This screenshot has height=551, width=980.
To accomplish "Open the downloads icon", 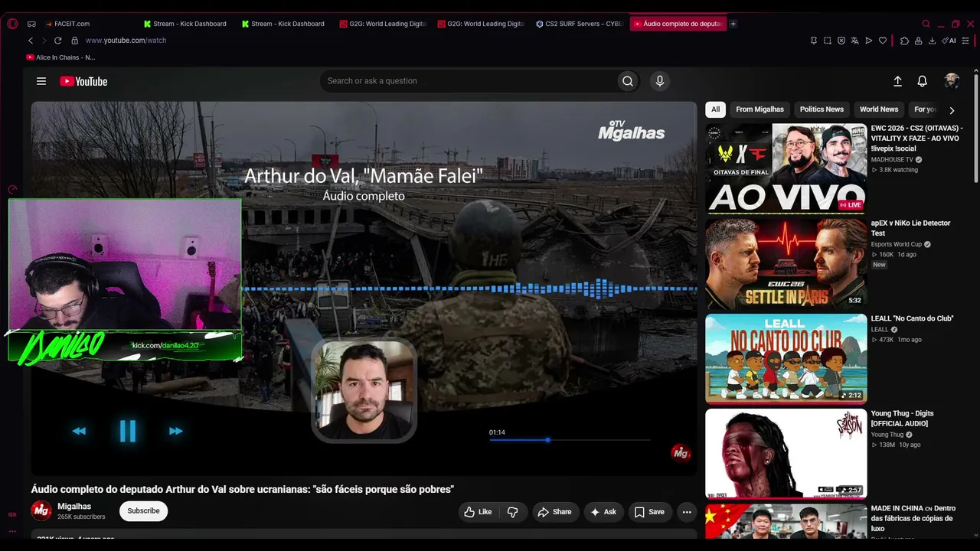I will [932, 41].
